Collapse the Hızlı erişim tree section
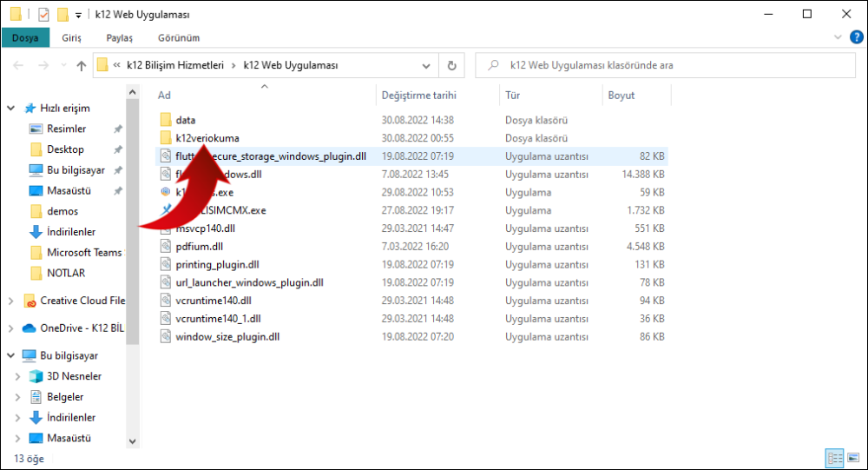The width and height of the screenshot is (868, 470). 11,108
